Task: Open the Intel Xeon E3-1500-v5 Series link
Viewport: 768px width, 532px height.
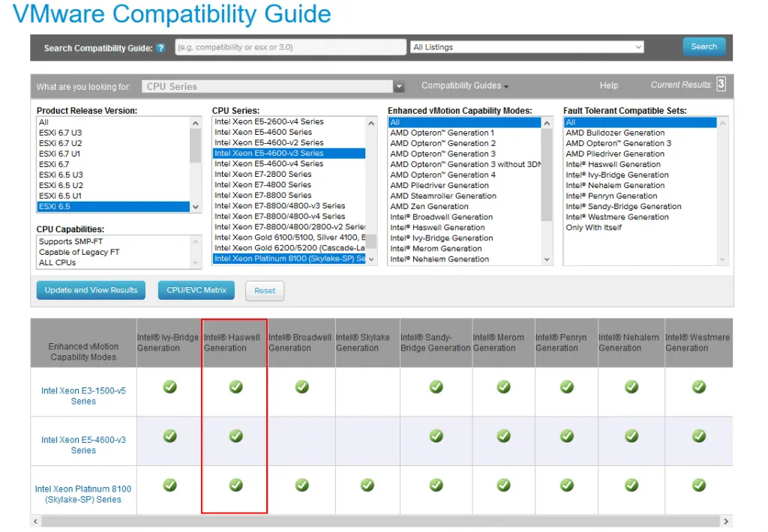Action: coord(83,396)
